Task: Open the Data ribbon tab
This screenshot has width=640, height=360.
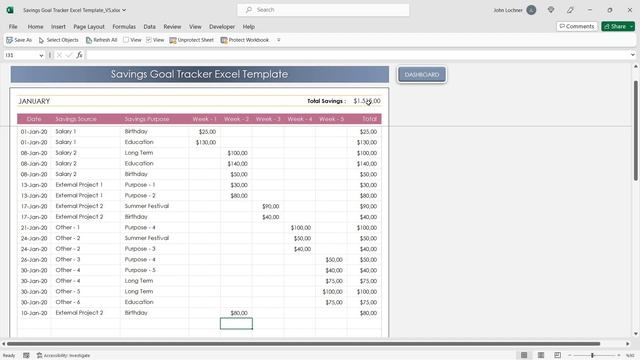Action: click(x=149, y=27)
